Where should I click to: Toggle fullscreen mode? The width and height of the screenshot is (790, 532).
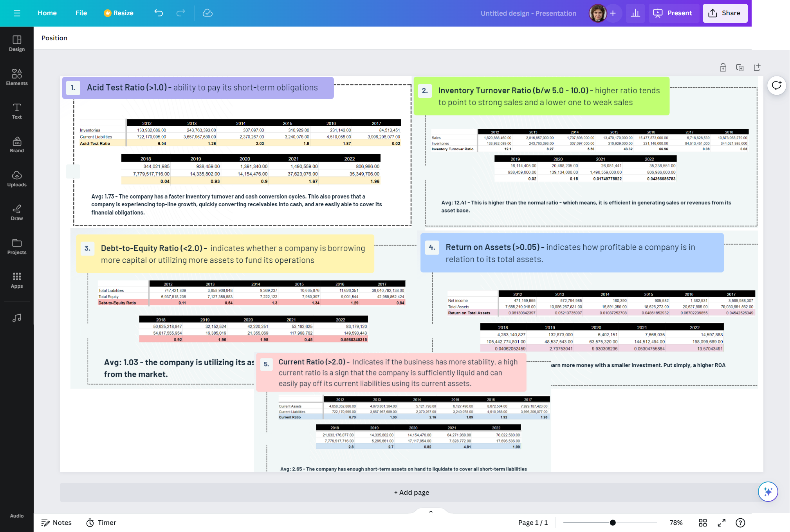coord(721,523)
